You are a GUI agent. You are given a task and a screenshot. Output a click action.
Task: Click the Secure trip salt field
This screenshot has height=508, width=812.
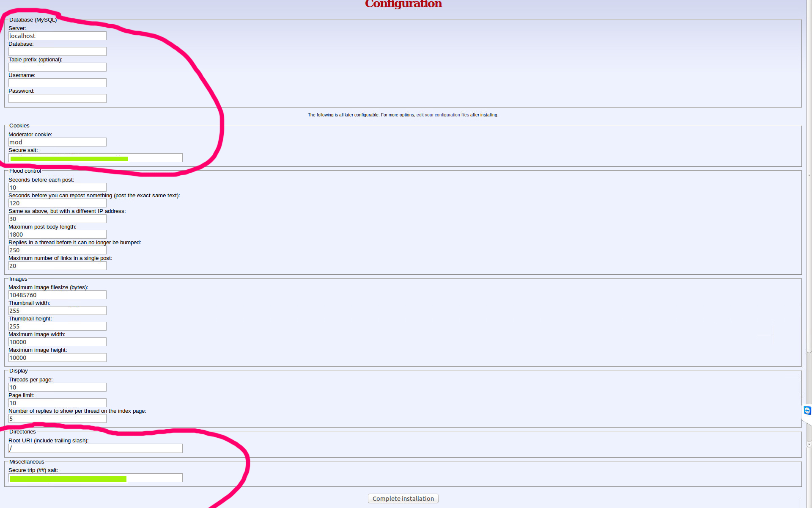[155, 478]
